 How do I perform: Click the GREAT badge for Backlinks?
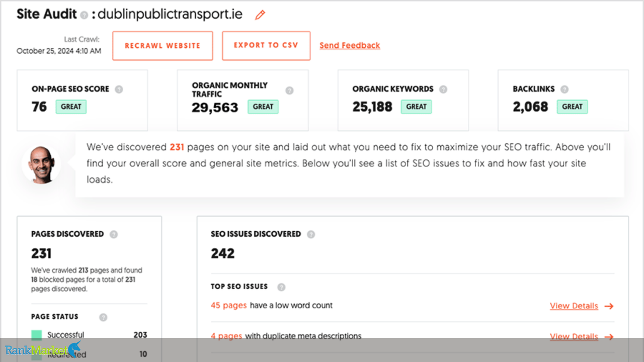point(572,107)
